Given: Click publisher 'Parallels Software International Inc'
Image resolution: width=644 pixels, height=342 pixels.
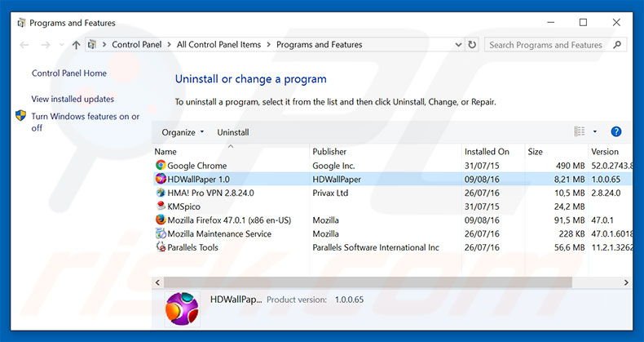Looking at the screenshot, I should tap(376, 247).
